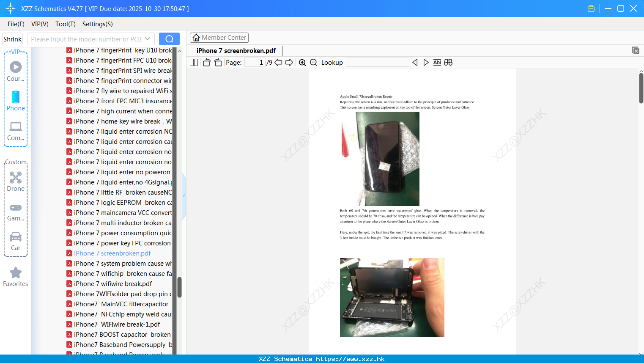644x363 pixels.
Task: Open iPhone 7 high current file
Action: pyautogui.click(x=119, y=111)
